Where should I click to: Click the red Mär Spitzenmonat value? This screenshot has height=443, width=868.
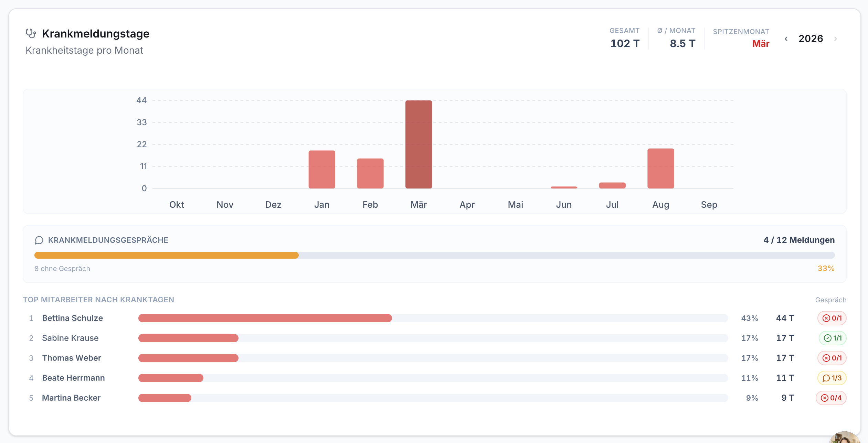pyautogui.click(x=761, y=44)
